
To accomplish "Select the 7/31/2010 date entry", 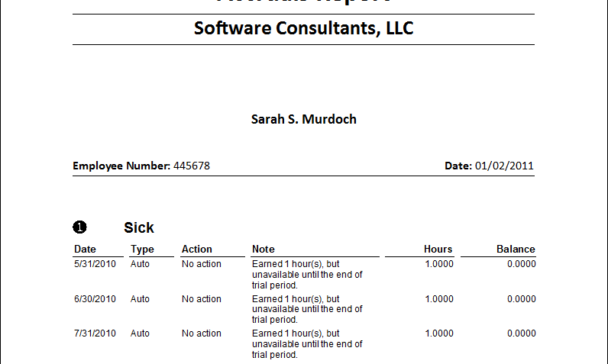I will pyautogui.click(x=95, y=333).
